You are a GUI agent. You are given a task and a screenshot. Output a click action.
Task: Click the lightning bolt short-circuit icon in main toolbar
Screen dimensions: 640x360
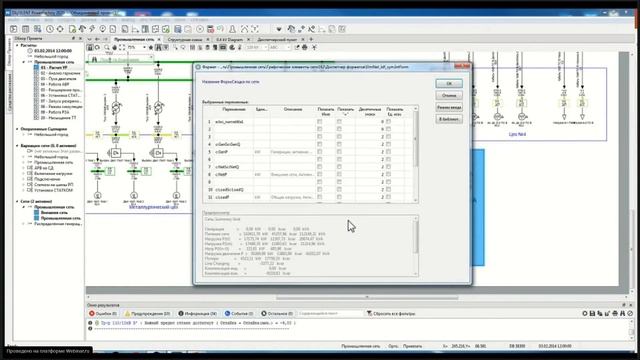[x=92, y=29]
